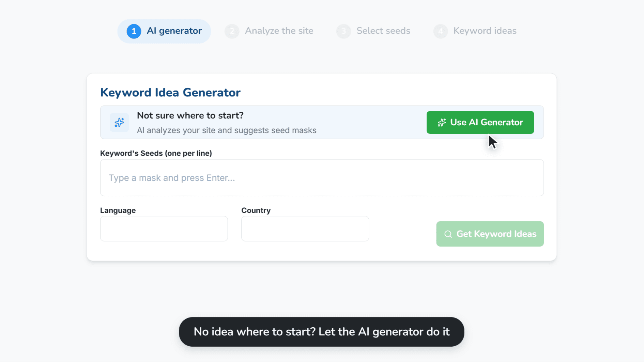Switch to the Select seeds step

(373, 31)
